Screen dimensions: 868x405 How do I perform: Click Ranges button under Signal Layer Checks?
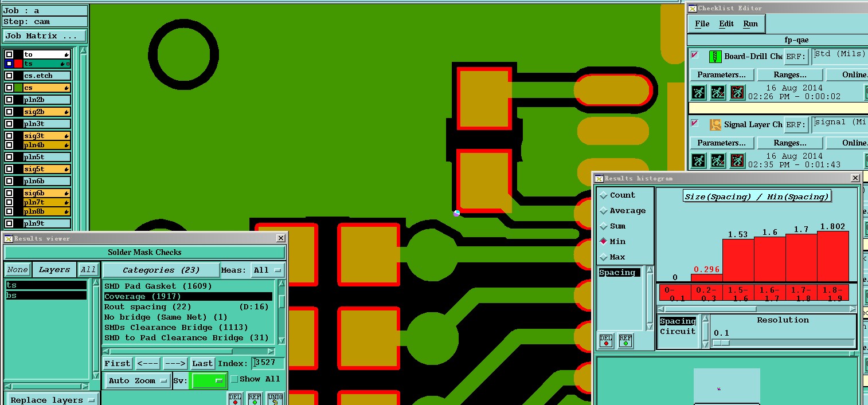(790, 143)
